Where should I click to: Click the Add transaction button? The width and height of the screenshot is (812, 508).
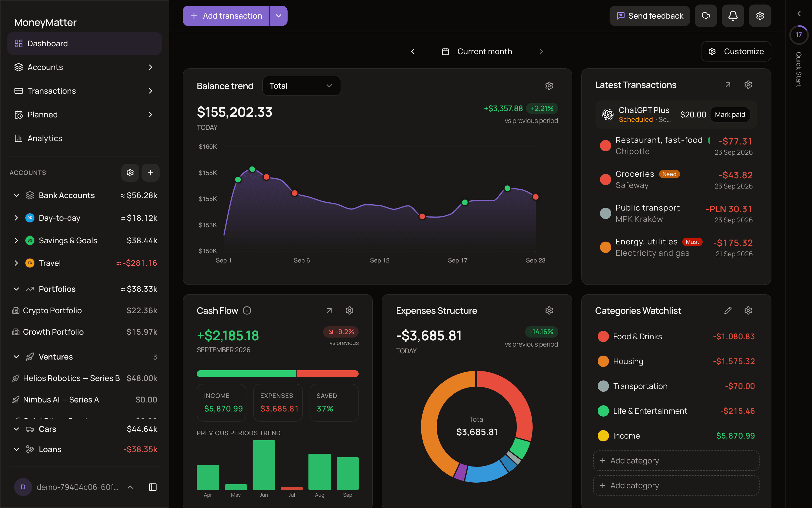coord(226,16)
